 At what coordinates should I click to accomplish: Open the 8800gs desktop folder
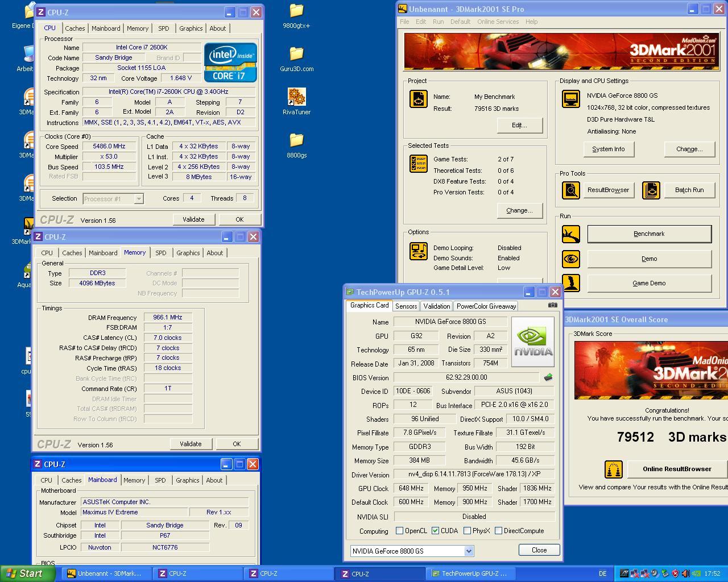(x=296, y=145)
